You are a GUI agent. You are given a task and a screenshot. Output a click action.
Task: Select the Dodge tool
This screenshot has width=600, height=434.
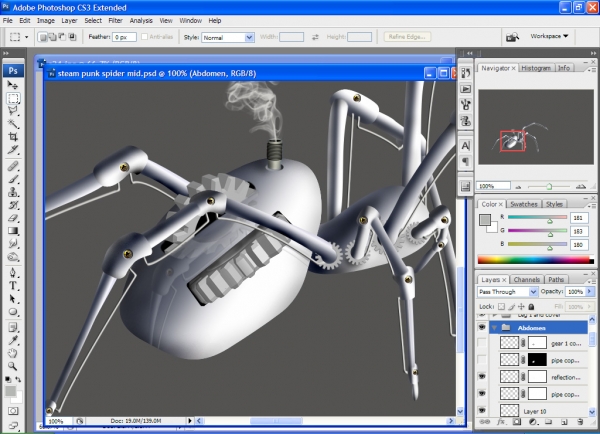pyautogui.click(x=13, y=243)
